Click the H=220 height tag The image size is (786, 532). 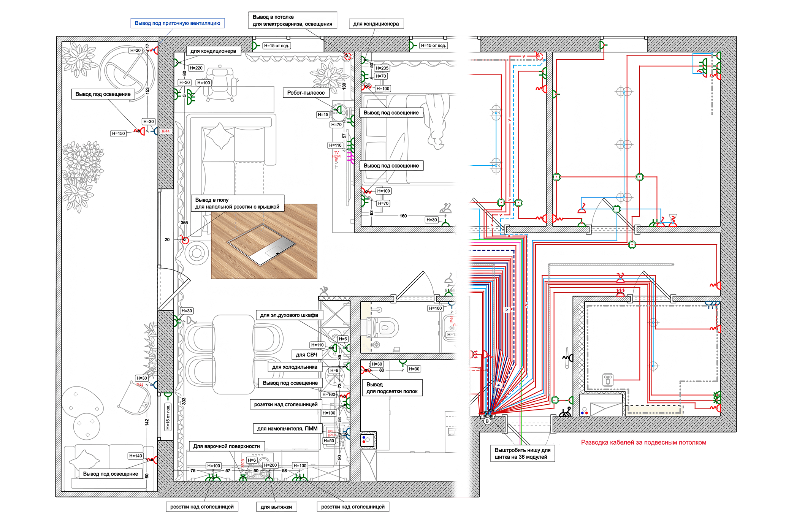(196, 68)
